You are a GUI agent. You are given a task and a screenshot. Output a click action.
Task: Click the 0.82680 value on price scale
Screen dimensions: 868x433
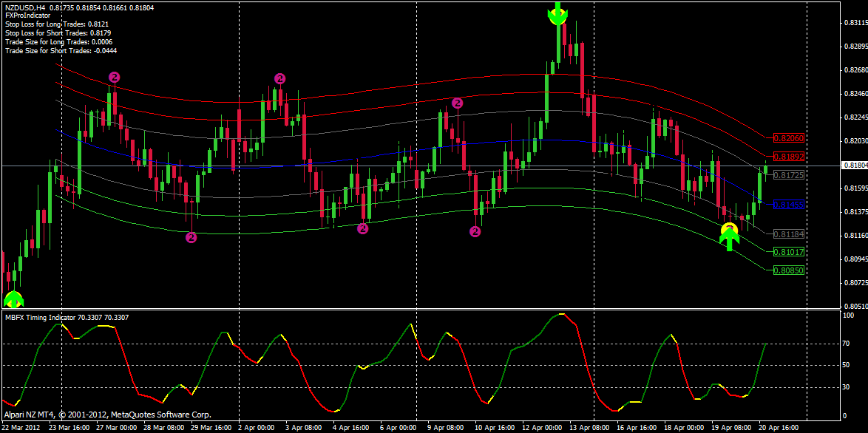(x=855, y=70)
